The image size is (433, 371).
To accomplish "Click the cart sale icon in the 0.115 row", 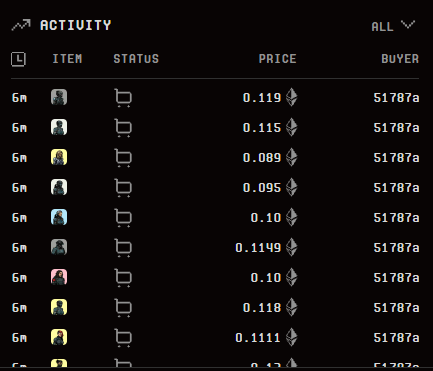I will [123, 128].
